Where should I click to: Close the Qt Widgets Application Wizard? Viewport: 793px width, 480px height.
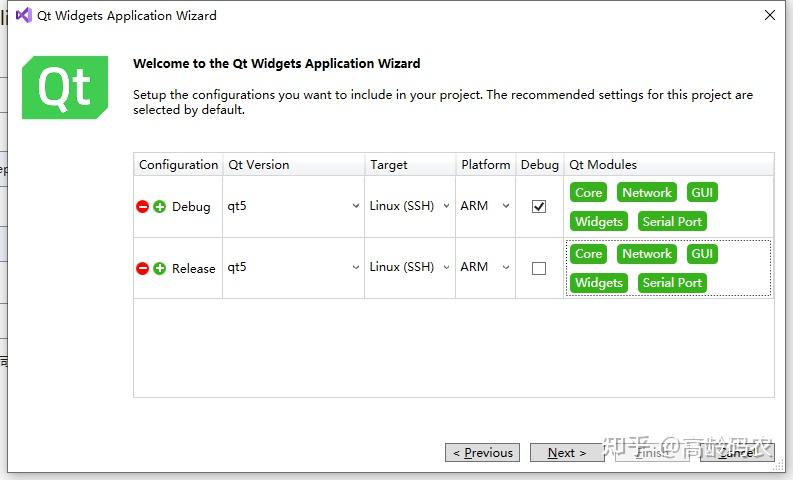[x=769, y=16]
